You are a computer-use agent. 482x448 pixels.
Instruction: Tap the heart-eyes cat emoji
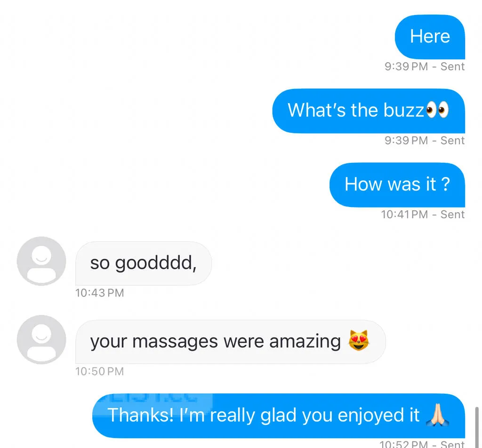[x=358, y=340]
